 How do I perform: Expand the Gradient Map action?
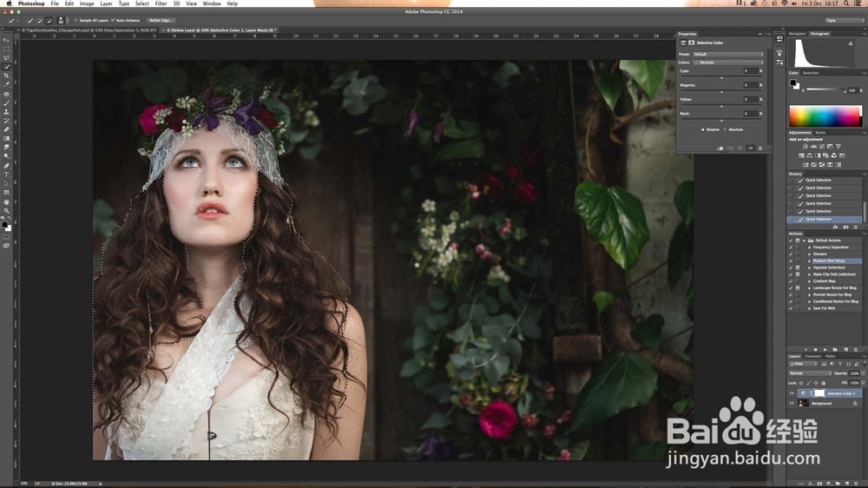(x=809, y=280)
